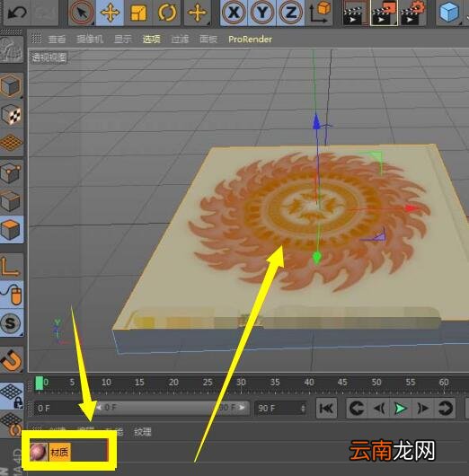Switch to Polygons mode
This screenshot has height=476, width=469.
pos(12,230)
